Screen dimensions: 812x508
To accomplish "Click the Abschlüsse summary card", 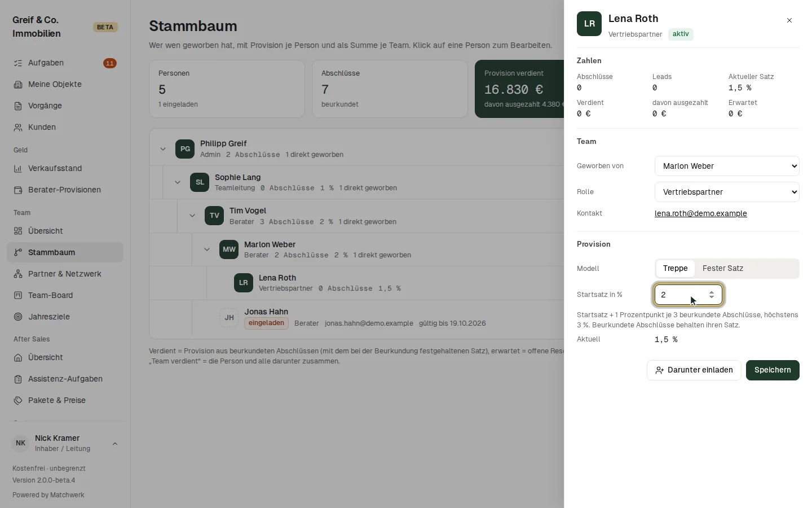I will (x=390, y=89).
